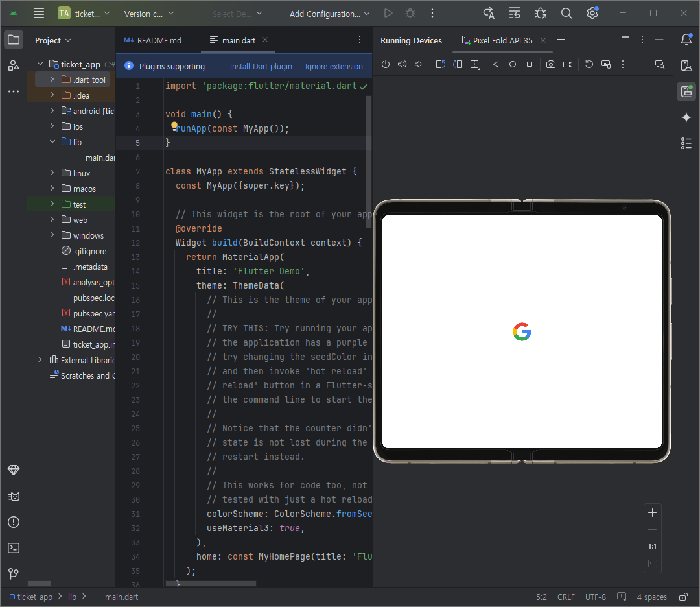This screenshot has height=607, width=700.
Task: Open the Structure tool window in left sidebar
Action: pos(14,65)
